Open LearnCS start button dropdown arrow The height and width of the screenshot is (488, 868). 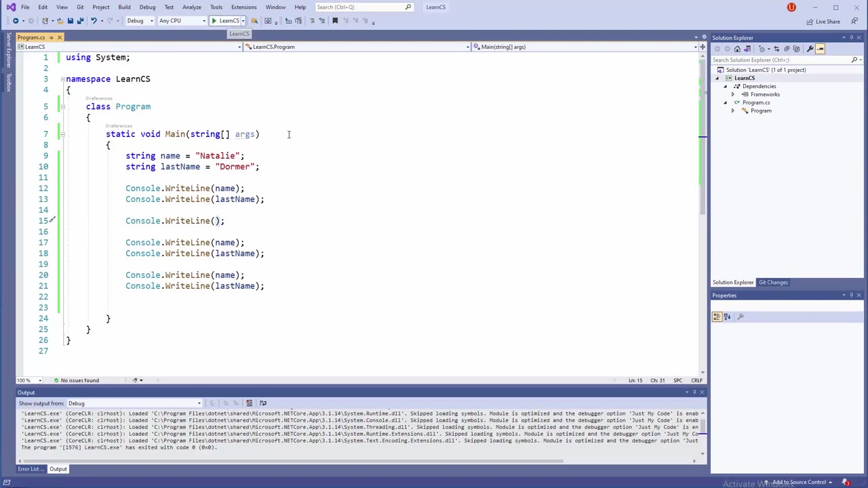[x=243, y=20]
